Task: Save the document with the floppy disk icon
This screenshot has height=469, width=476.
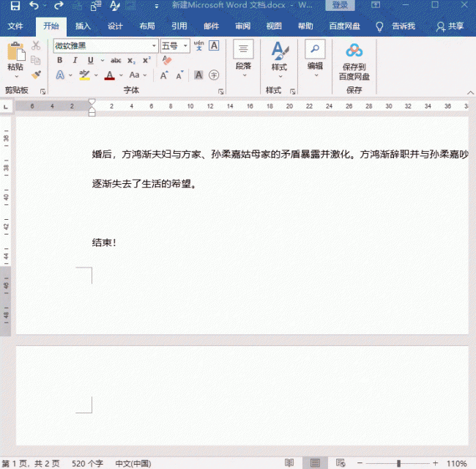Action: (15, 5)
